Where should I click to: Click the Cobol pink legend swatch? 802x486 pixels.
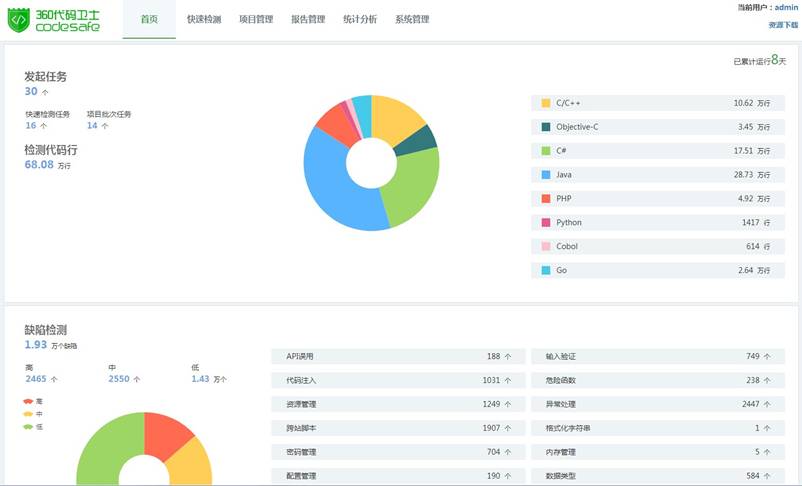coord(546,246)
